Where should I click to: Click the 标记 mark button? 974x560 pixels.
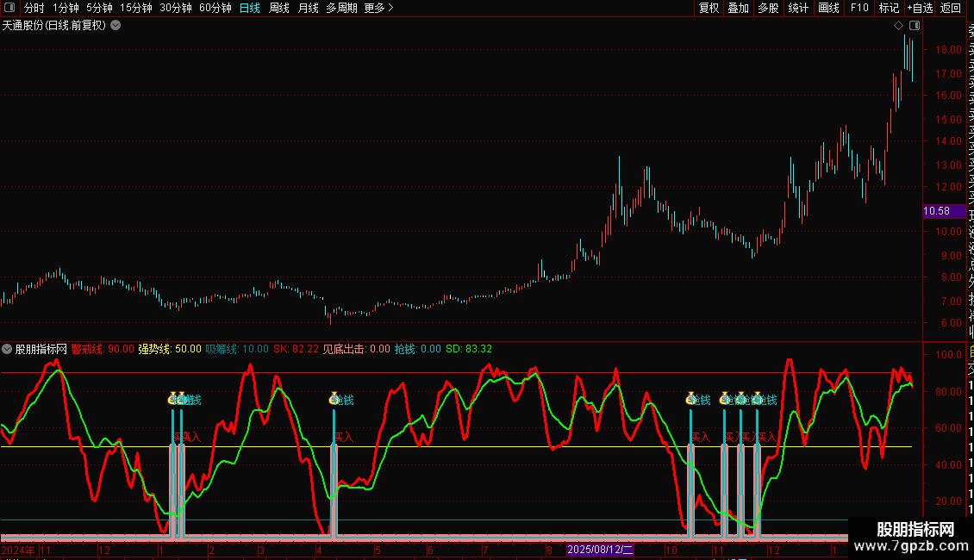pos(889,8)
